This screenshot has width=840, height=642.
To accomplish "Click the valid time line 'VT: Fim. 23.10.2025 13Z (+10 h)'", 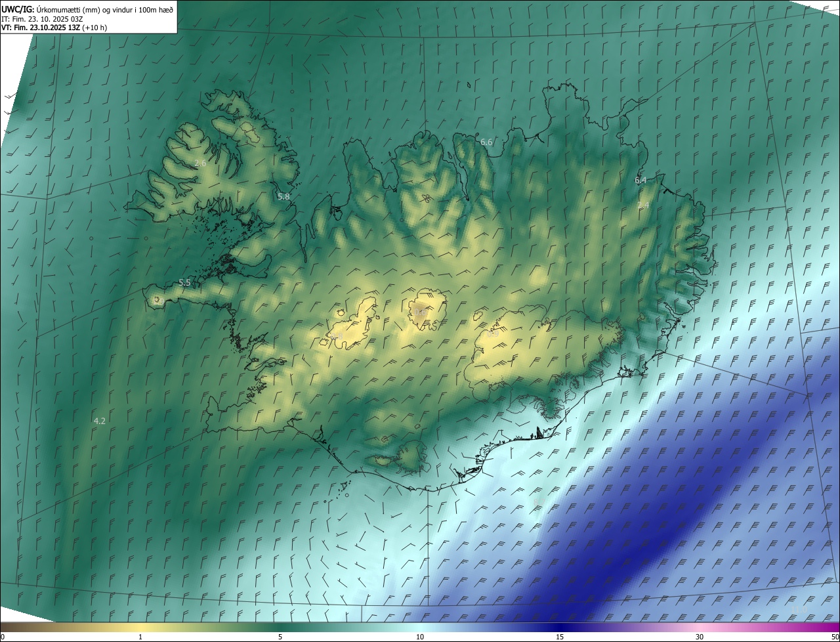I will tap(54, 28).
